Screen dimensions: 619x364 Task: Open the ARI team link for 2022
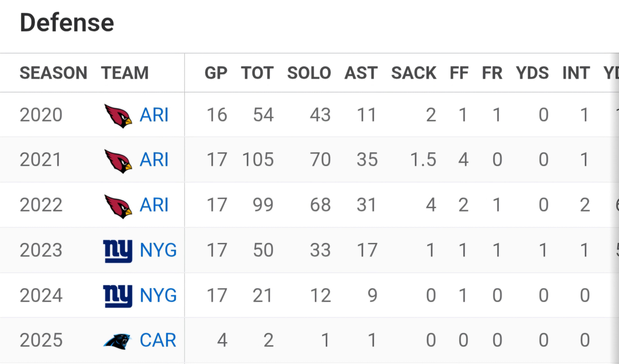click(154, 205)
